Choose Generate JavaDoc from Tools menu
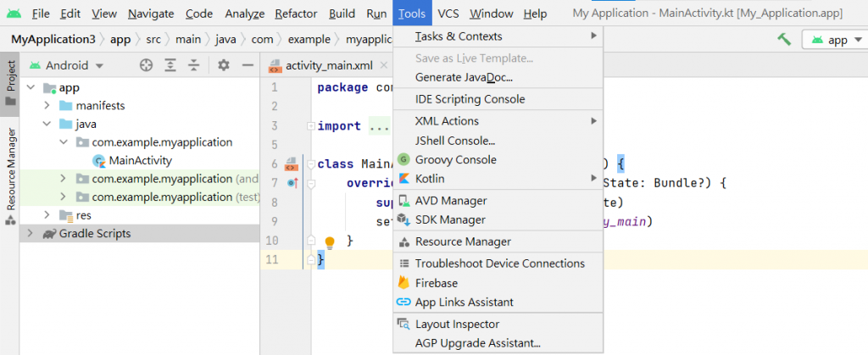Viewport: 868px width, 355px height. pyautogui.click(x=498, y=77)
